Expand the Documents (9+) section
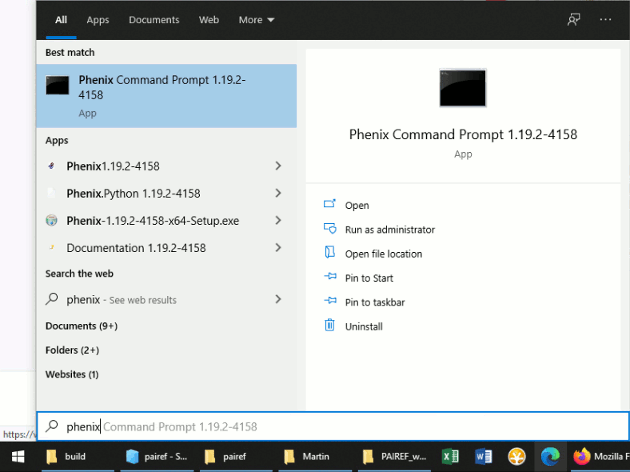630x472 pixels. pyautogui.click(x=82, y=326)
